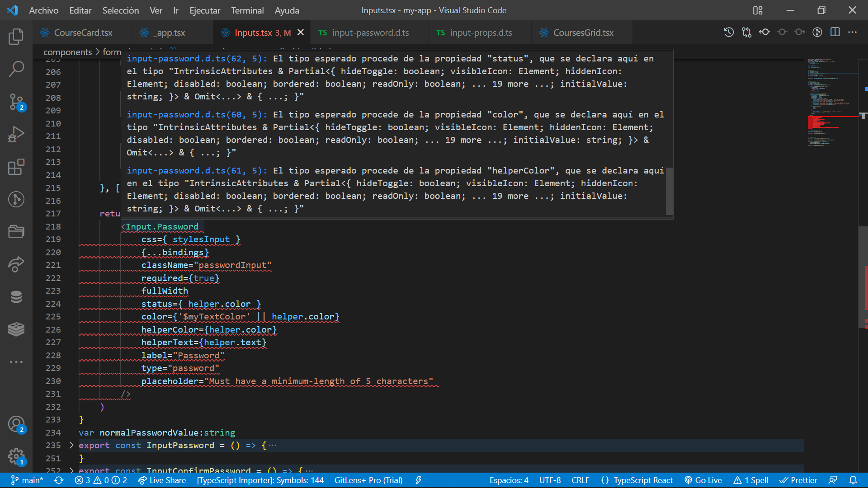868x488 pixels.
Task: Open Source Control with 2 pending changes
Action: point(16,102)
